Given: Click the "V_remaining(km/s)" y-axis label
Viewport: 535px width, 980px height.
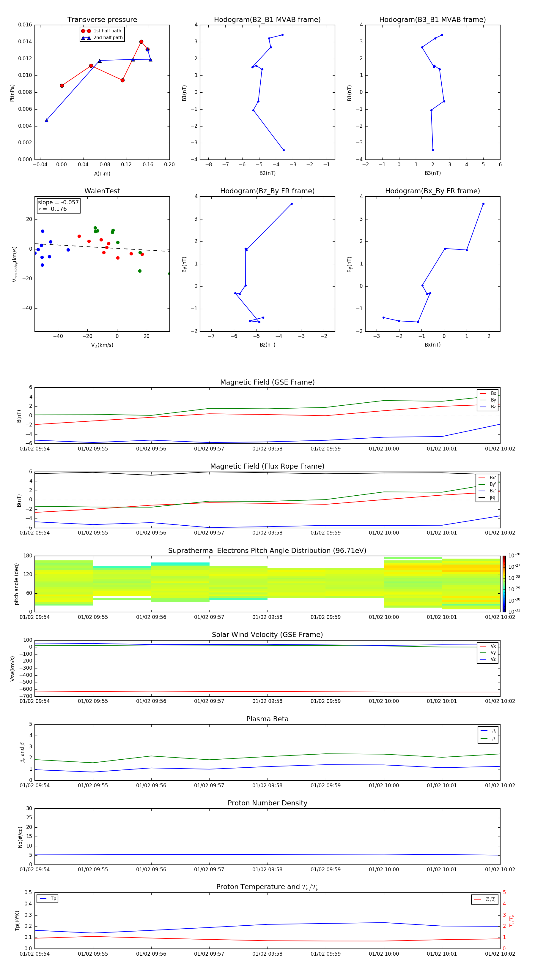Looking at the screenshot, I should pyautogui.click(x=15, y=264).
